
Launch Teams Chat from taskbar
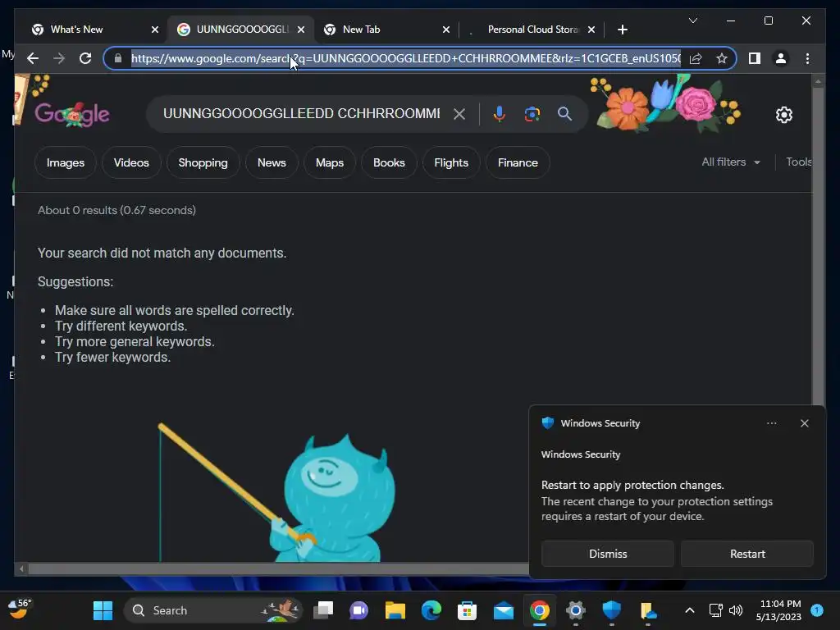click(359, 610)
